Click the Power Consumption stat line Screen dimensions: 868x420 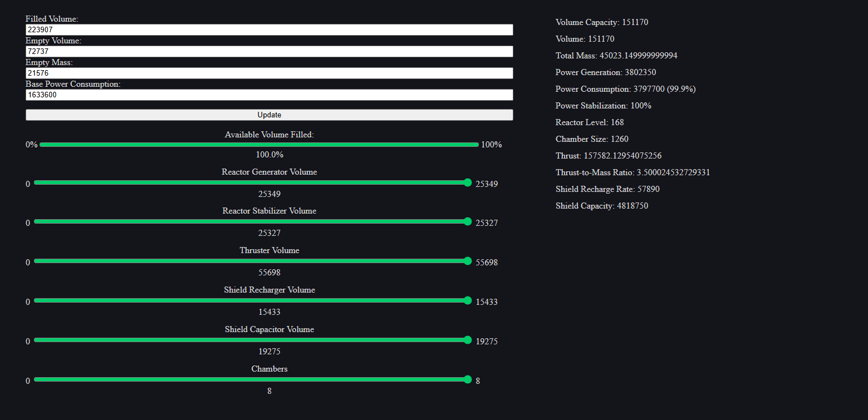[x=625, y=89]
